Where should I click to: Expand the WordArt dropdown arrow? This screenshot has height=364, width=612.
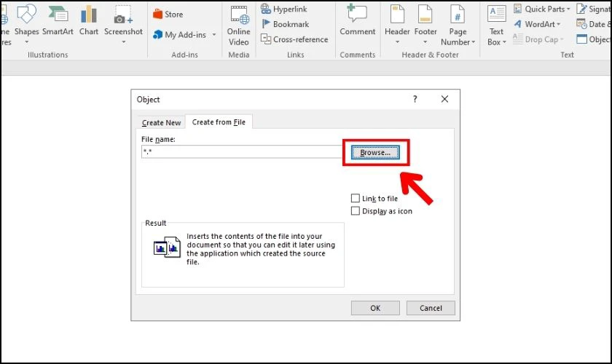click(559, 24)
